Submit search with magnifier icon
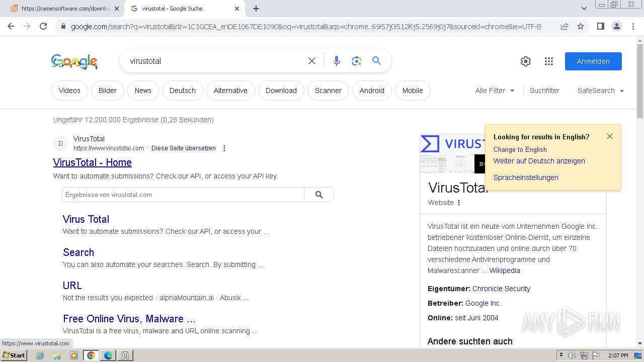Screen dimensions: 644x362 (x=376, y=61)
